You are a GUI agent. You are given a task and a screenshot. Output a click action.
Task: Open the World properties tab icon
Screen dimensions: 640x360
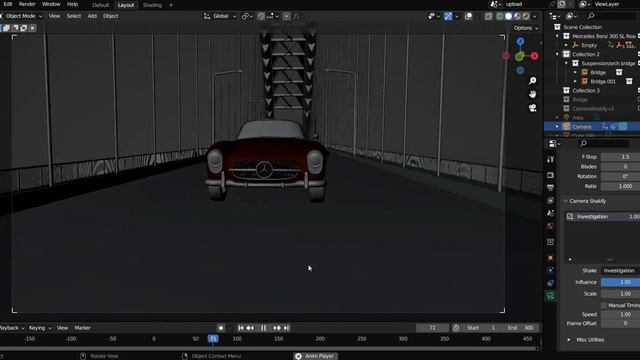coord(550,226)
